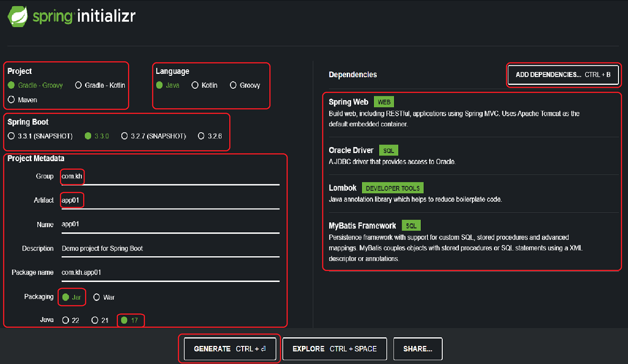Viewport: 628px width, 364px height.
Task: Select the Gradle - Kotlin project option
Action: 100,85
